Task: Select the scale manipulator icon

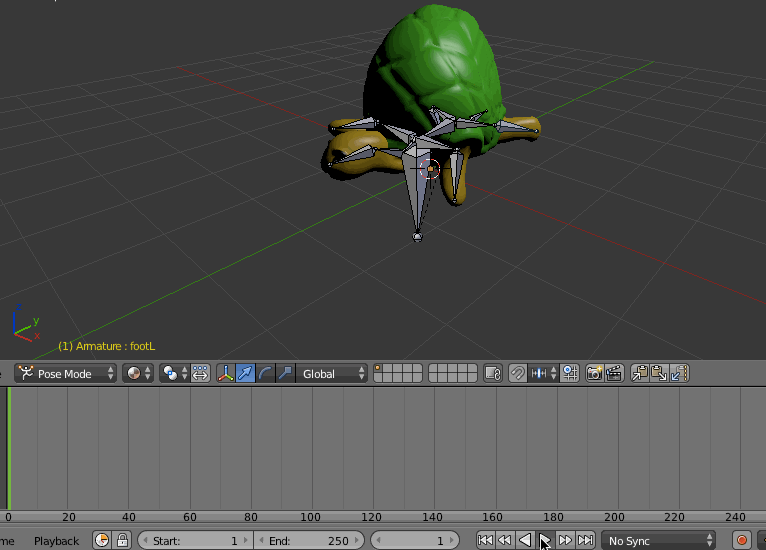Action: tap(285, 374)
